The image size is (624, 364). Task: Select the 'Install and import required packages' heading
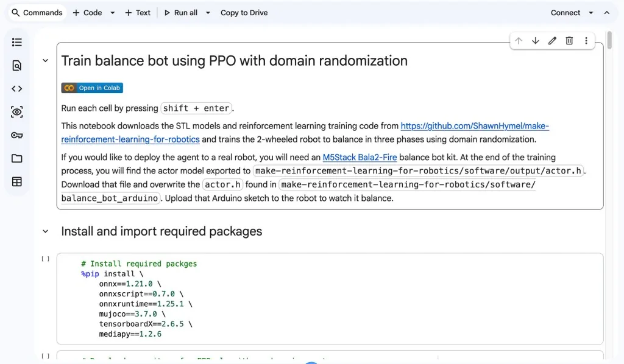(x=161, y=231)
